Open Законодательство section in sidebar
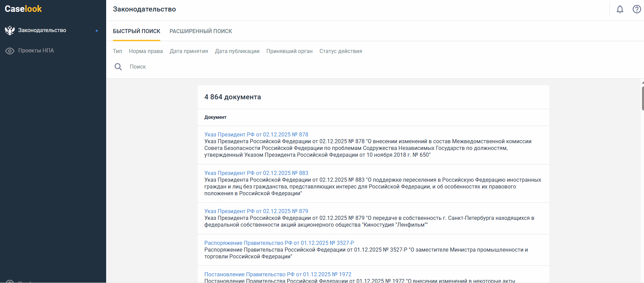This screenshot has height=283, width=644. tap(42, 30)
